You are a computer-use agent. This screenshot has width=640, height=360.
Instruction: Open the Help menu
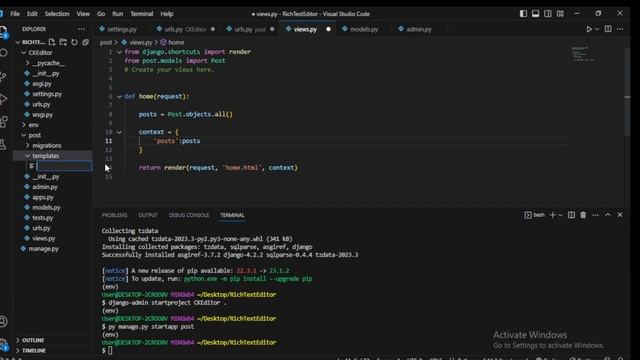167,13
